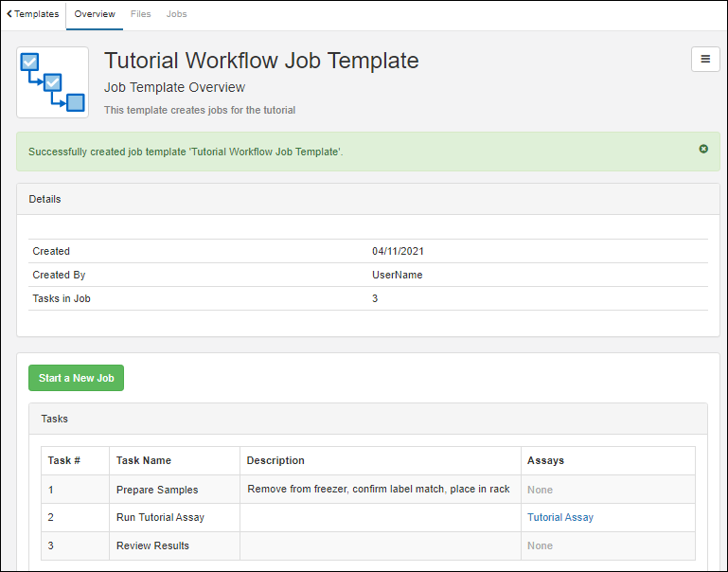The height and width of the screenshot is (572, 728).
Task: Select the Run Tutorial Assay task name
Action: (160, 517)
